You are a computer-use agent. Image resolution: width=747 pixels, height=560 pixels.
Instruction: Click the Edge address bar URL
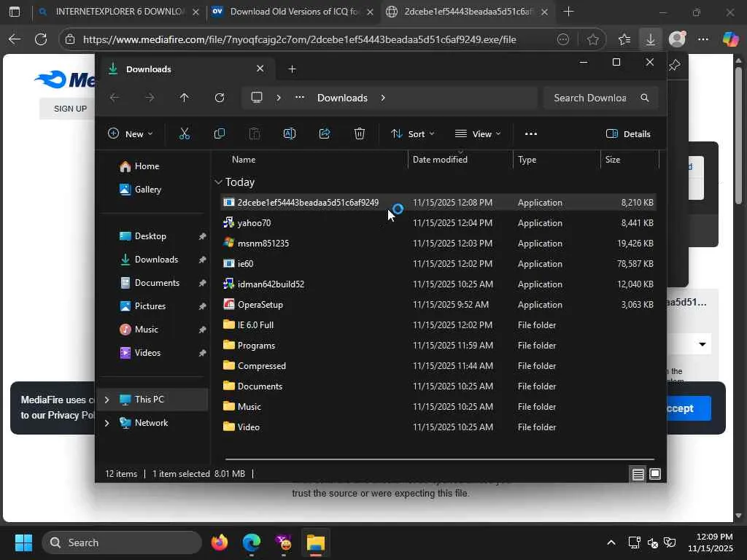299,39
